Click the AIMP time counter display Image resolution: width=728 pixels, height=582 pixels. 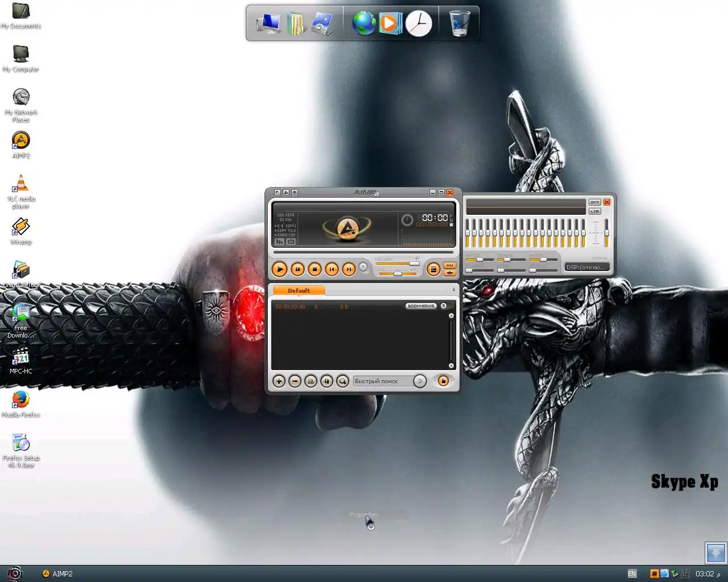(x=435, y=218)
